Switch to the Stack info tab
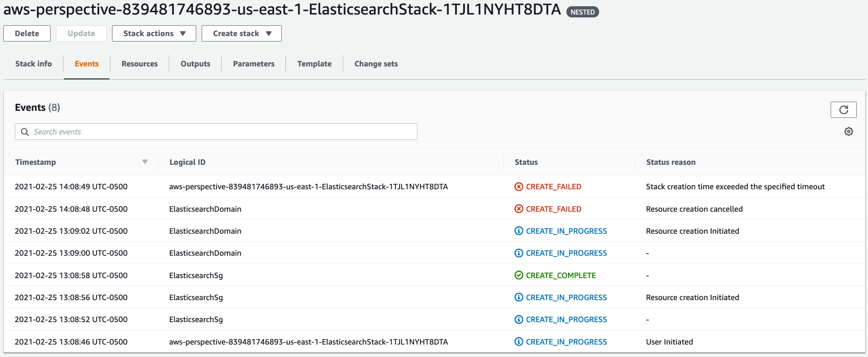This screenshot has height=357, width=868. point(34,64)
